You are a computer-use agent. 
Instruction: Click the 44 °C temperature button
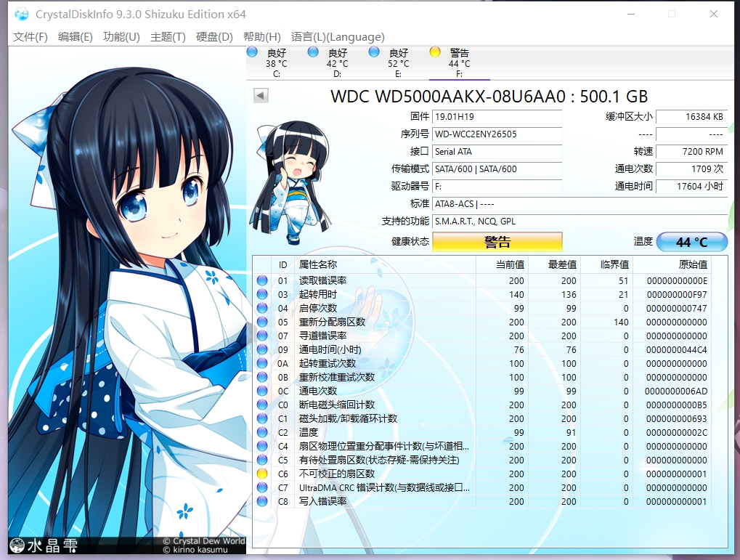tap(692, 242)
